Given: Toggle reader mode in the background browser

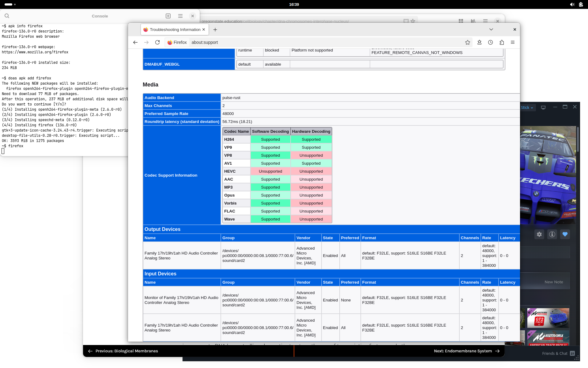Looking at the screenshot, I should click(406, 21).
